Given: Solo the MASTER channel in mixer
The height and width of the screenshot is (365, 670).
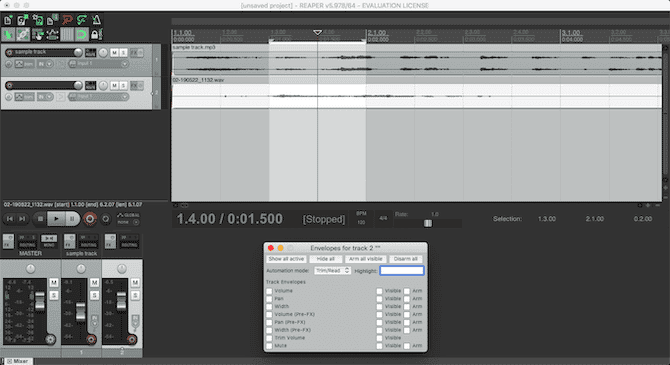Looking at the screenshot, I should click(x=54, y=295).
